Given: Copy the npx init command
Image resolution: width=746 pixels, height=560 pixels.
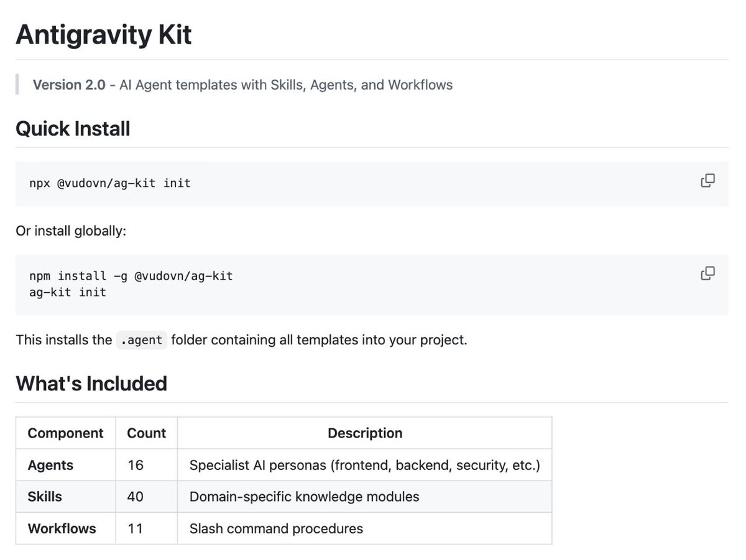Looking at the screenshot, I should pyautogui.click(x=707, y=181).
